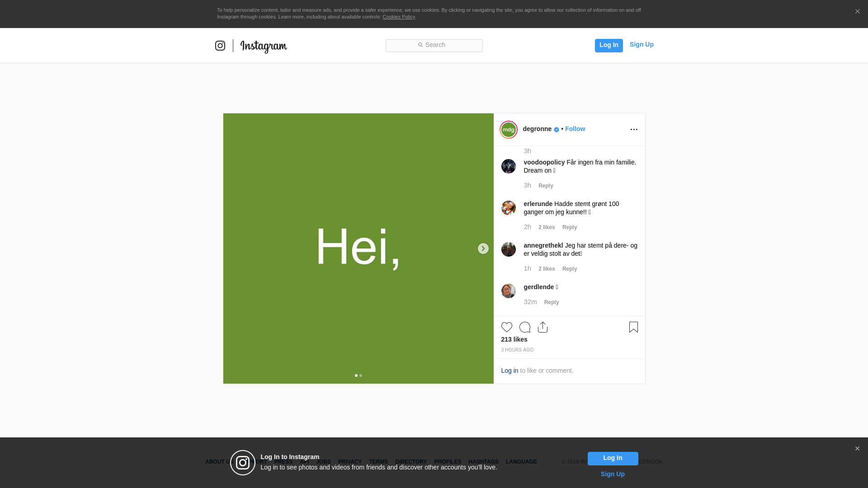
Task: Open the PRIVACY footer link
Action: click(x=350, y=462)
